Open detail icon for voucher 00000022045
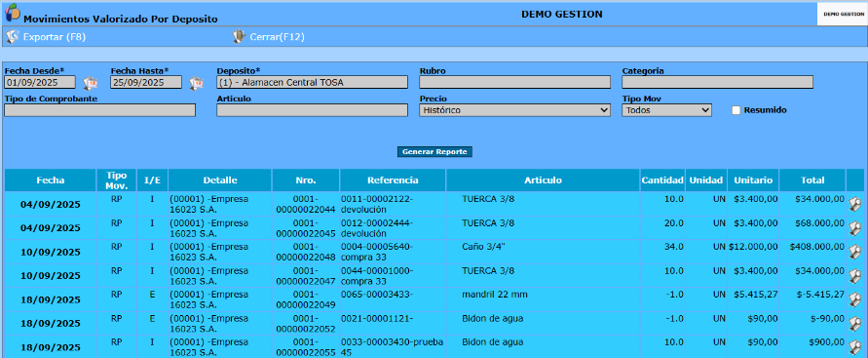Image resolution: width=868 pixels, height=358 pixels. pyautogui.click(x=855, y=227)
